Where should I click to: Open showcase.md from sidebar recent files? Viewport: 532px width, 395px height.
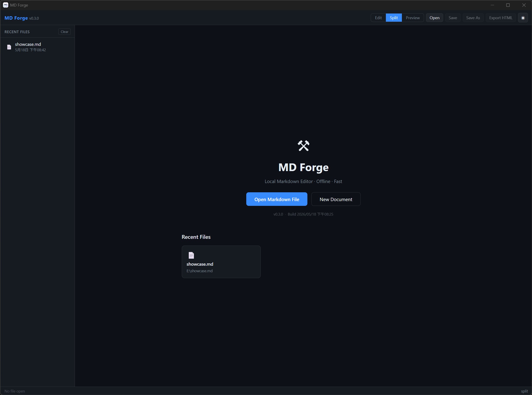37,47
